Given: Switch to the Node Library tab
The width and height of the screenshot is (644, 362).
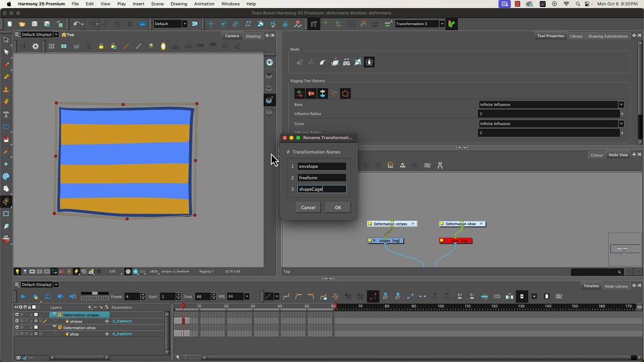Looking at the screenshot, I should (616, 286).
